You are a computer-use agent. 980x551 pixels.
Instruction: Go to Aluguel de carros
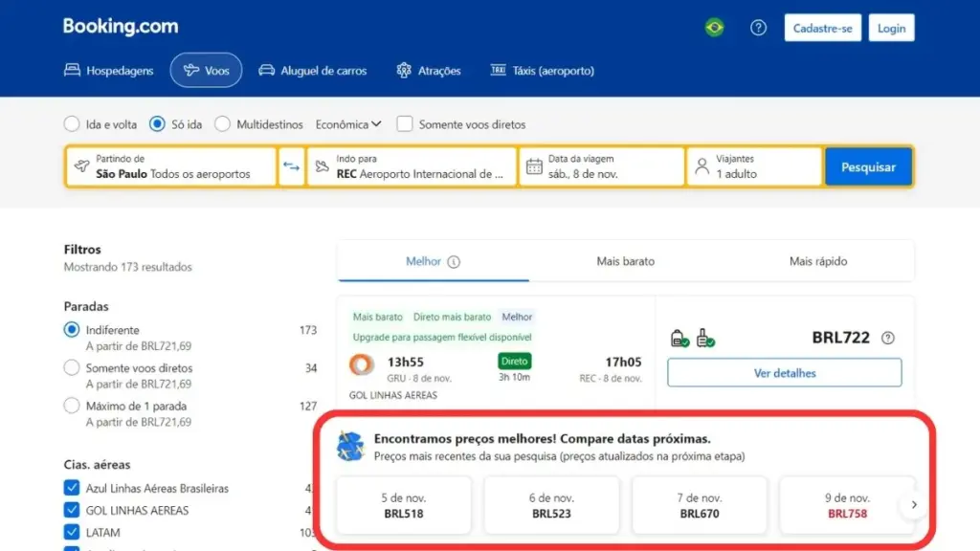tap(313, 71)
